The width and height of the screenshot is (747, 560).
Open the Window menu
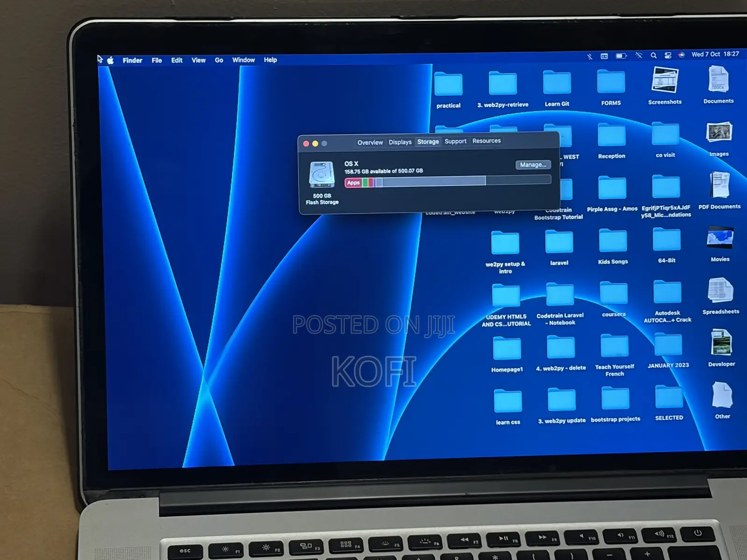pos(244,60)
